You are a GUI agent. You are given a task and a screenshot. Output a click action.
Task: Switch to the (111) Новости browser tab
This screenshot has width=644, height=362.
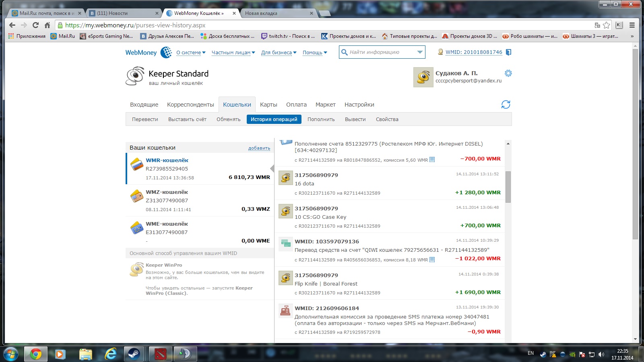click(123, 13)
